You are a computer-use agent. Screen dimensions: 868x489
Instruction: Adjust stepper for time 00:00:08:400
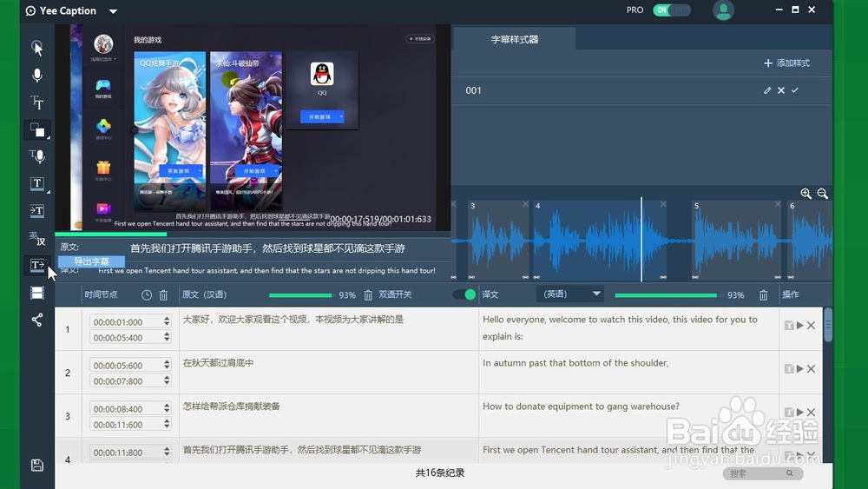[x=167, y=408]
